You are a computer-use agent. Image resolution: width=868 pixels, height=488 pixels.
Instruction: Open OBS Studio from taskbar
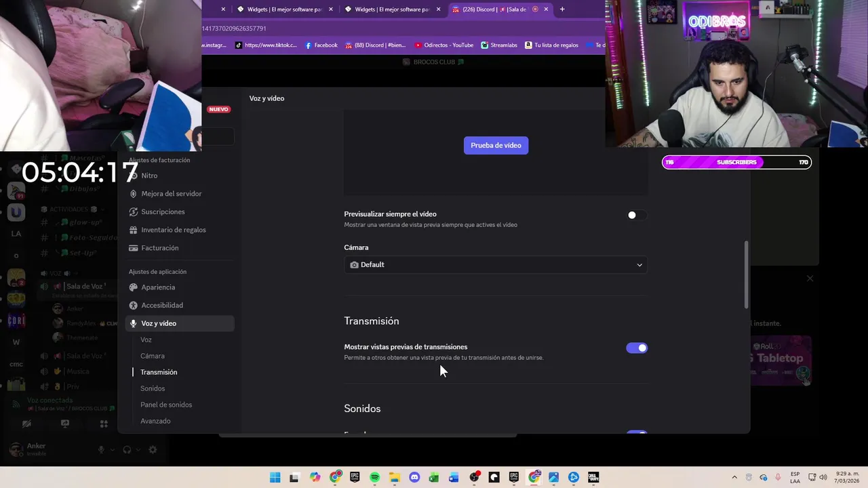[474, 477]
